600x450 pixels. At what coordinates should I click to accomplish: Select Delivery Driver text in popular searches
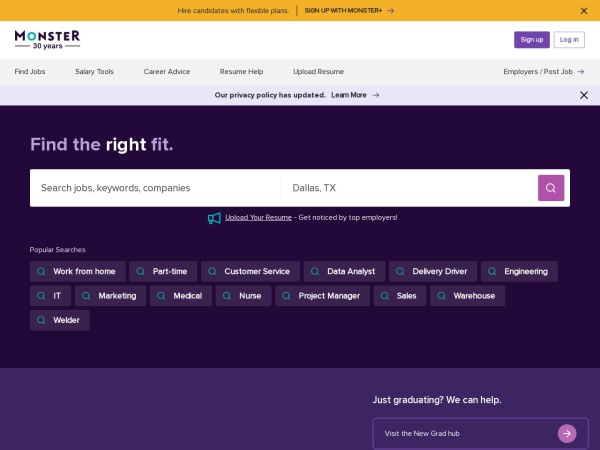(440, 271)
